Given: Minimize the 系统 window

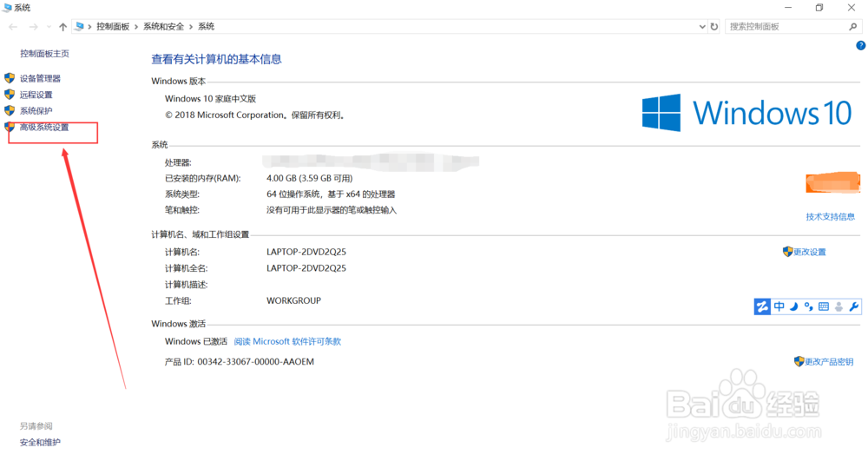Looking at the screenshot, I should click(x=788, y=8).
